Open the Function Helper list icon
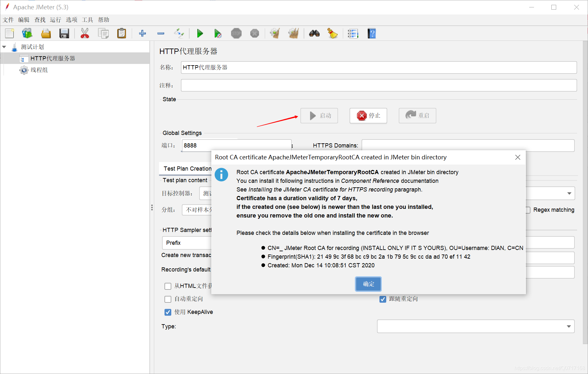 [x=353, y=33]
